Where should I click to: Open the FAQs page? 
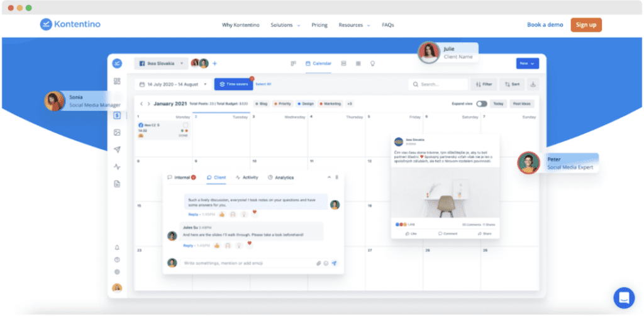[x=387, y=25]
